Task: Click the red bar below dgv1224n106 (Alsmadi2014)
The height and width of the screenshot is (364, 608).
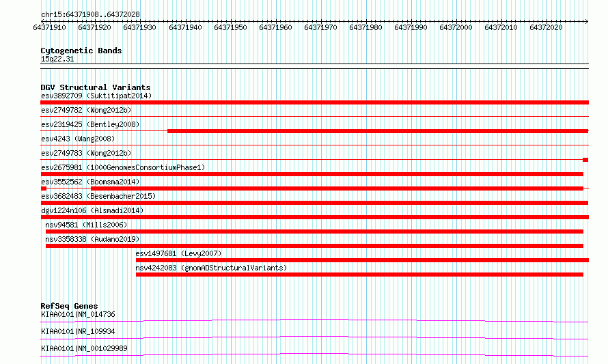Action: 314,217
